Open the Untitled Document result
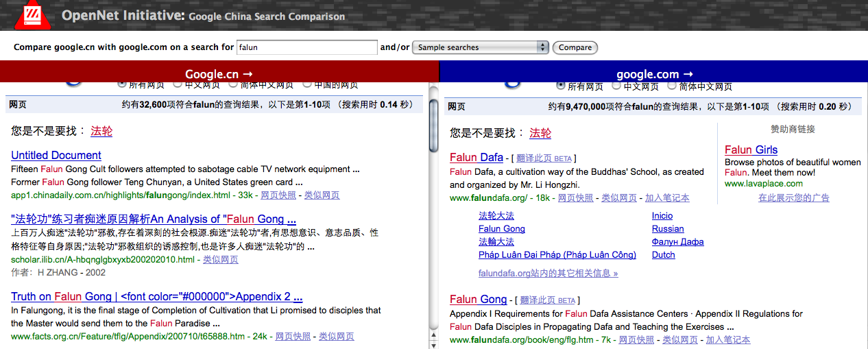 (56, 156)
